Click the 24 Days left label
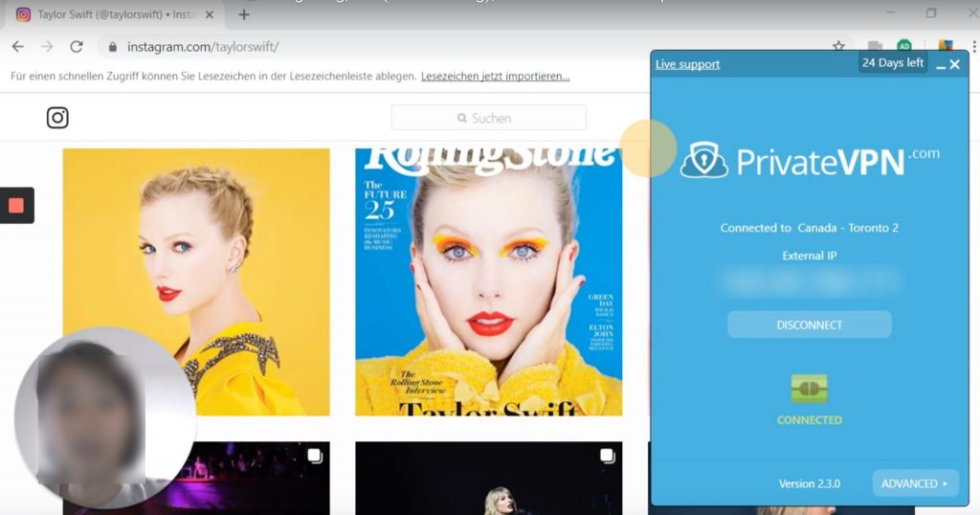Screen dimensions: 980x515 [x=893, y=62]
